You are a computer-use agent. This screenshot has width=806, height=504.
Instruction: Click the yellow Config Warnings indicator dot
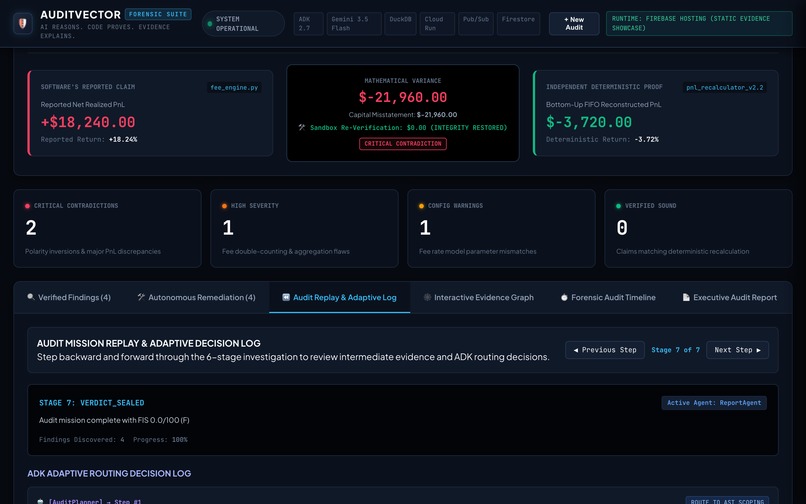point(422,206)
